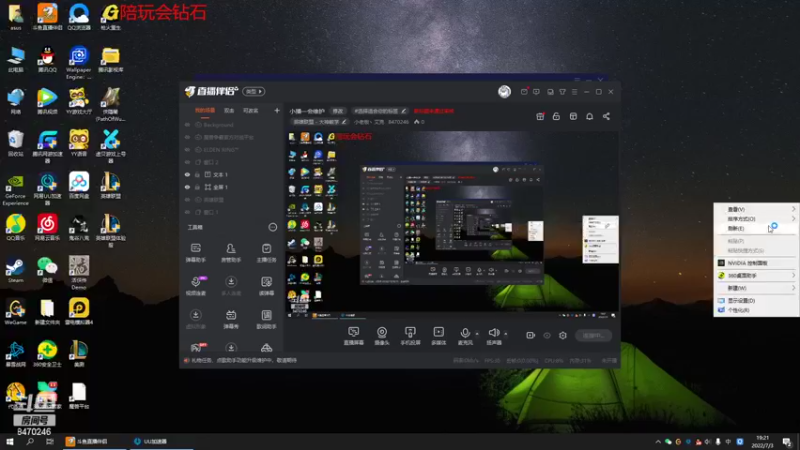The width and height of the screenshot is (800, 450).
Task: Toggle visibility of 全屏 1 source
Action: point(187,187)
